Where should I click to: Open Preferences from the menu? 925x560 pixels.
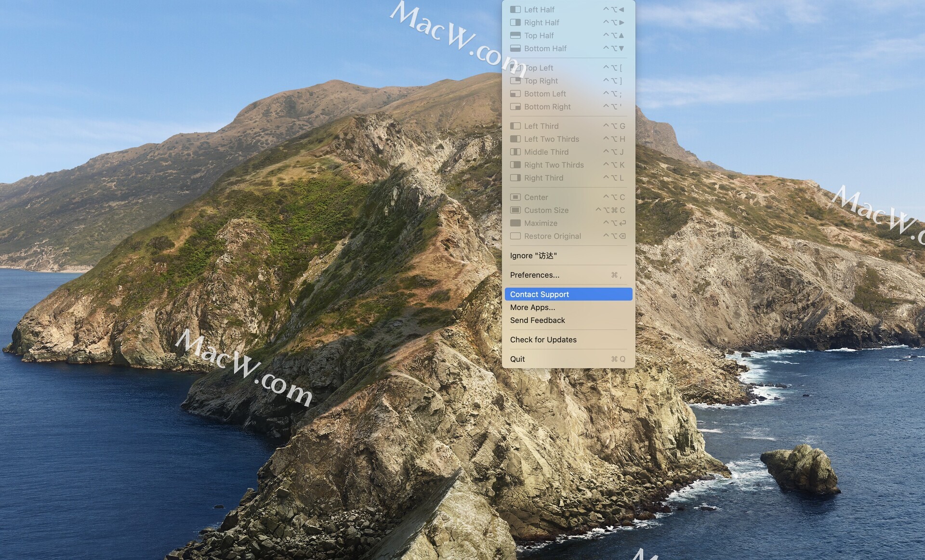534,275
